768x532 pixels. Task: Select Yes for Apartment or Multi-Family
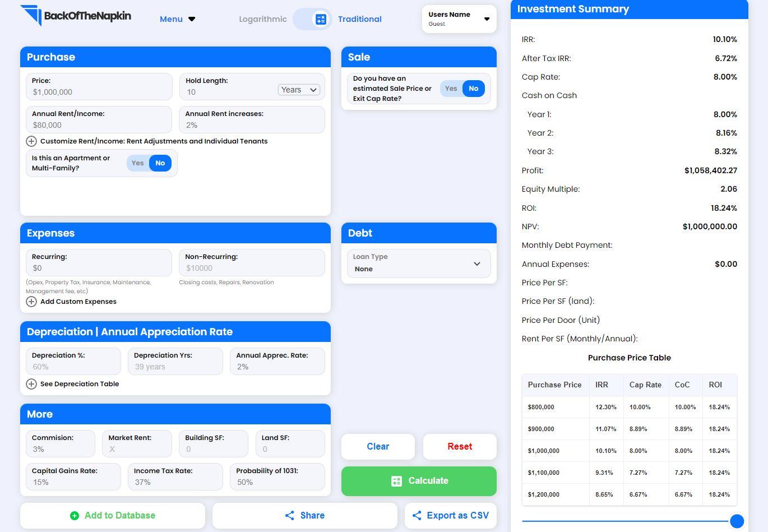[x=138, y=163]
